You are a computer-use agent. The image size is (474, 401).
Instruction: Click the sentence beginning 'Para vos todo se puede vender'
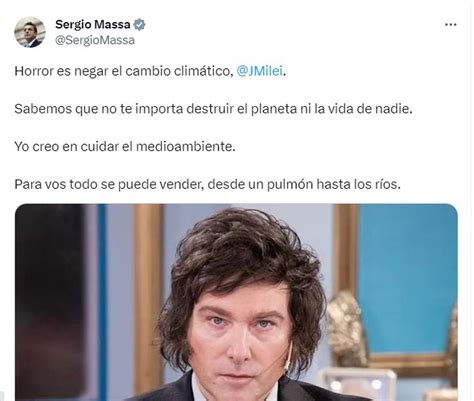point(208,184)
